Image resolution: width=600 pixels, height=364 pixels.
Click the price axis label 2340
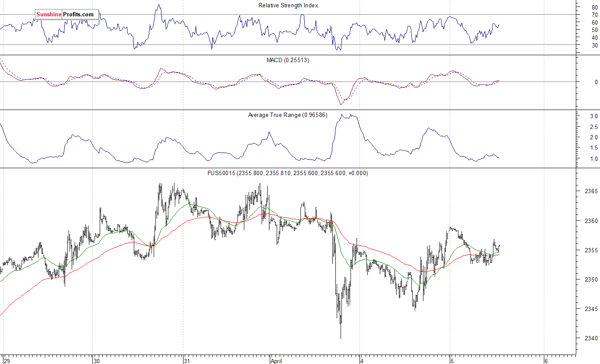pos(591,338)
